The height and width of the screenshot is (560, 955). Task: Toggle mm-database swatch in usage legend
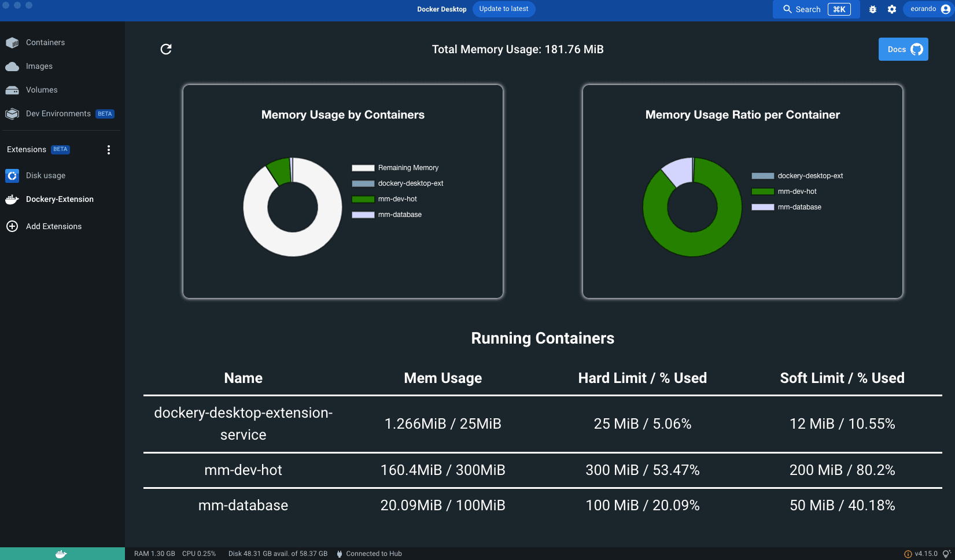[363, 215]
